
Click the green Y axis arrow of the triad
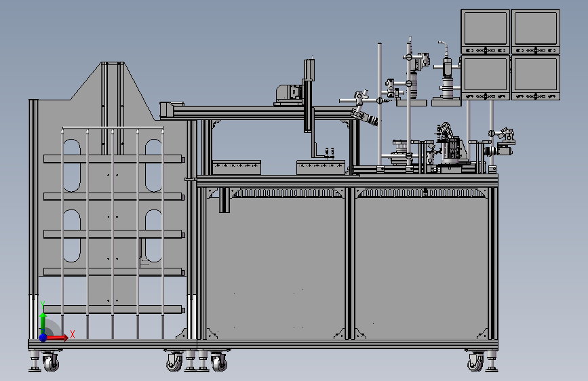pos(43,322)
